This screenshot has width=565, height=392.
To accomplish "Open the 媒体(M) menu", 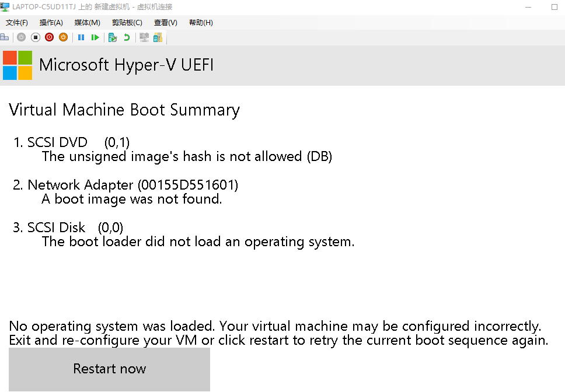I will coord(88,23).
